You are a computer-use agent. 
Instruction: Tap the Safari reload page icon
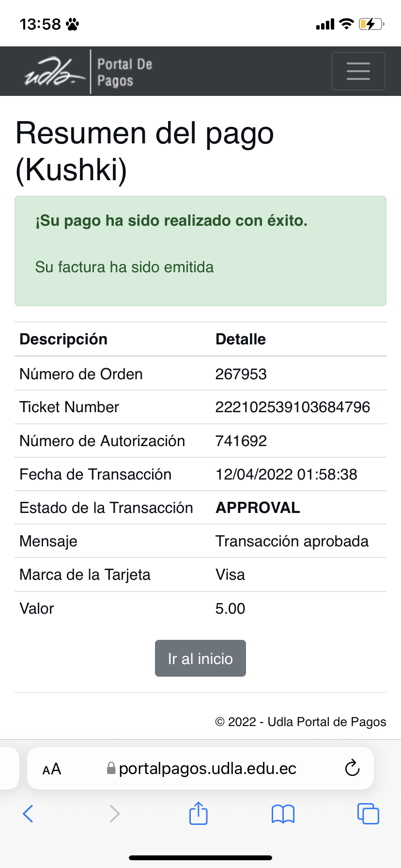coord(352,768)
